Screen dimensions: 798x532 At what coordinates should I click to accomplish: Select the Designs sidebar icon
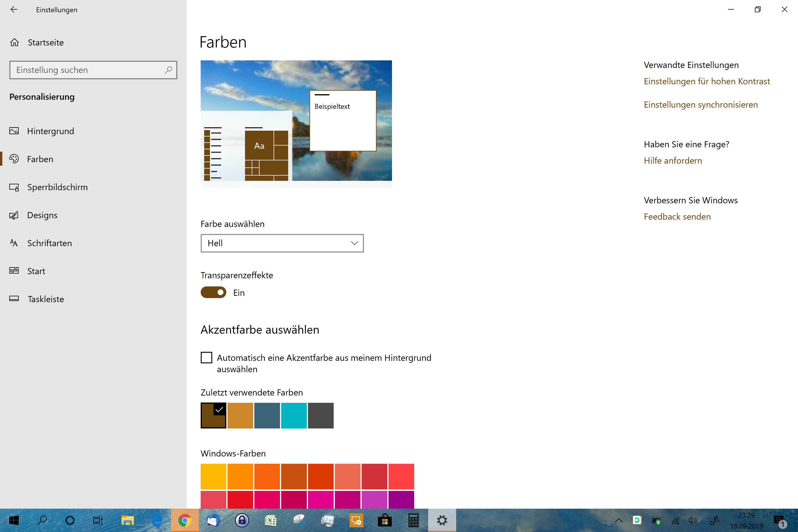(14, 215)
